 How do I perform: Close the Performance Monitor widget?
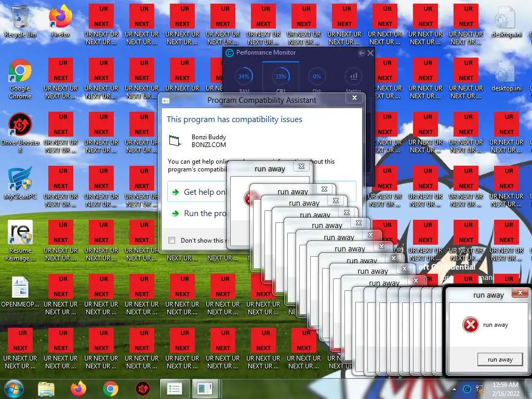pyautogui.click(x=370, y=53)
